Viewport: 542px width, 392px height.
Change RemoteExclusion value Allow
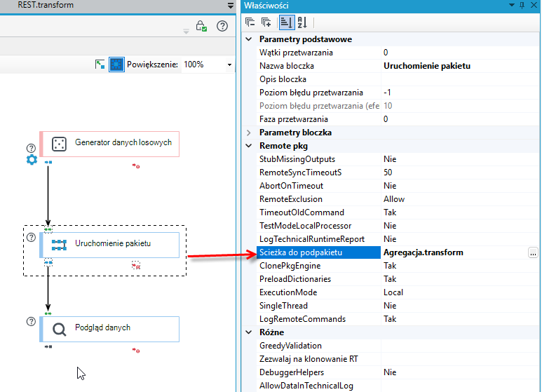point(460,199)
